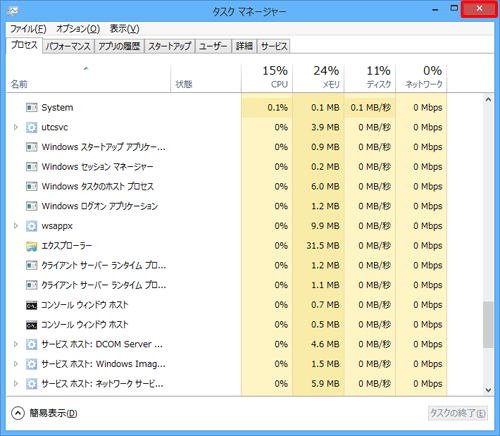Click the wsappx gear icon

(31, 226)
